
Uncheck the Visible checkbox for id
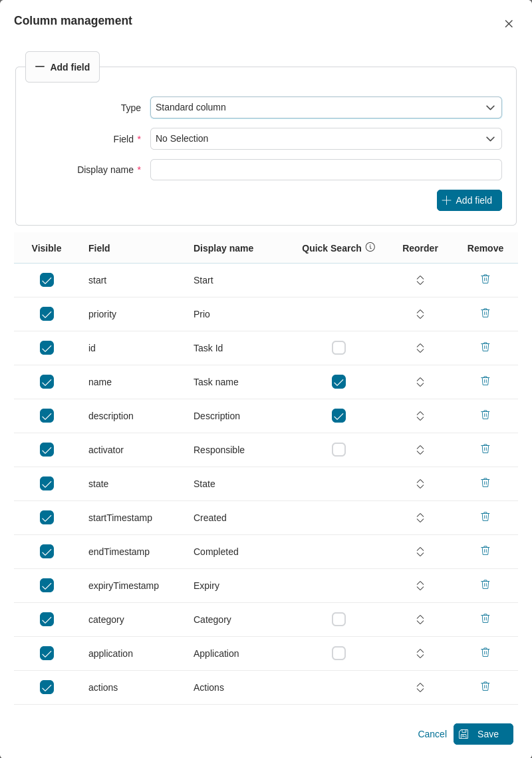point(47,347)
